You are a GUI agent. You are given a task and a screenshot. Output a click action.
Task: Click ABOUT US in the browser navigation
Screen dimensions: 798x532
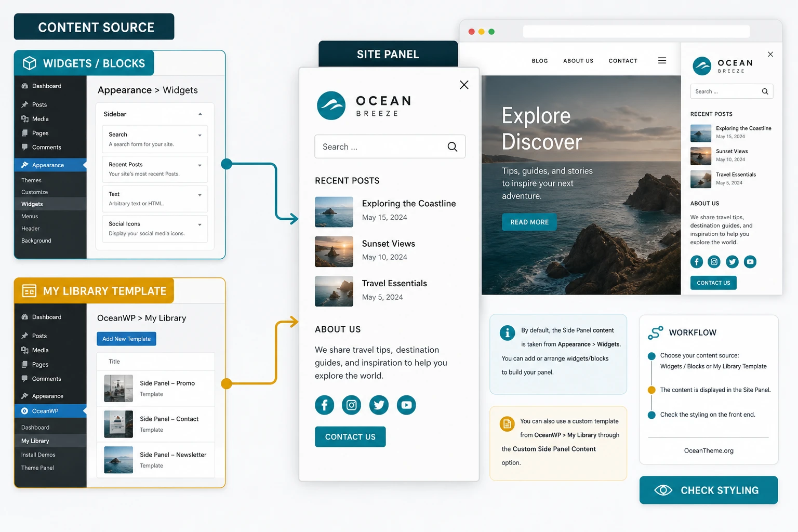point(578,61)
